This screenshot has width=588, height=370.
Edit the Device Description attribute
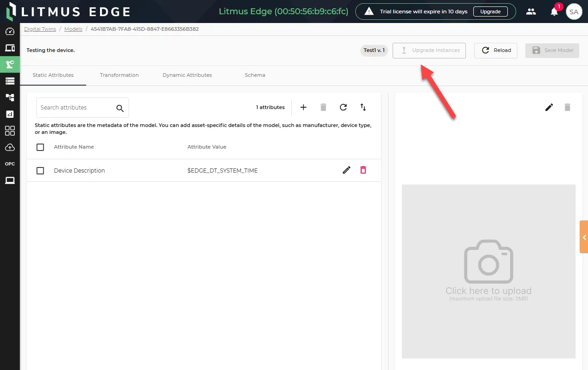pyautogui.click(x=347, y=170)
